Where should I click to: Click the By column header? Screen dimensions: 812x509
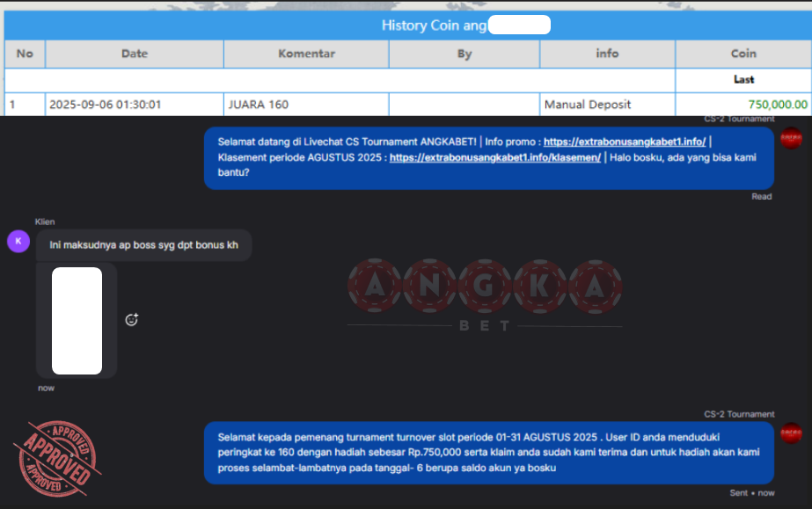click(465, 54)
